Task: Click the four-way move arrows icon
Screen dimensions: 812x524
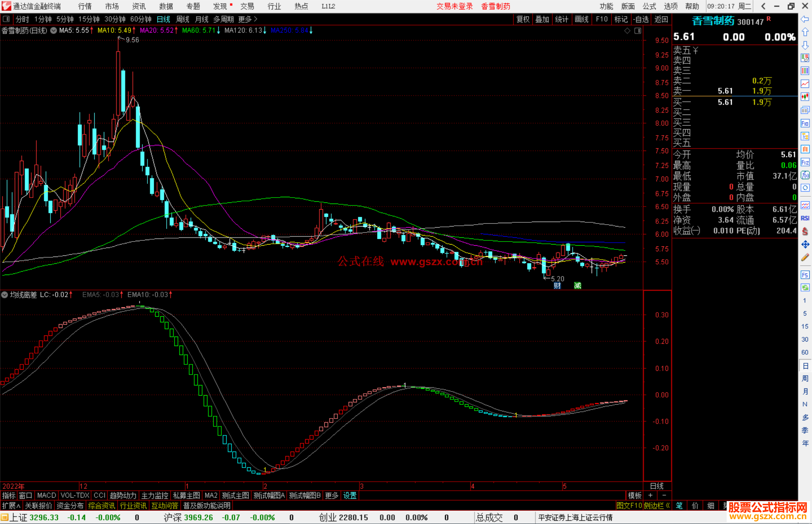Action: point(805,245)
